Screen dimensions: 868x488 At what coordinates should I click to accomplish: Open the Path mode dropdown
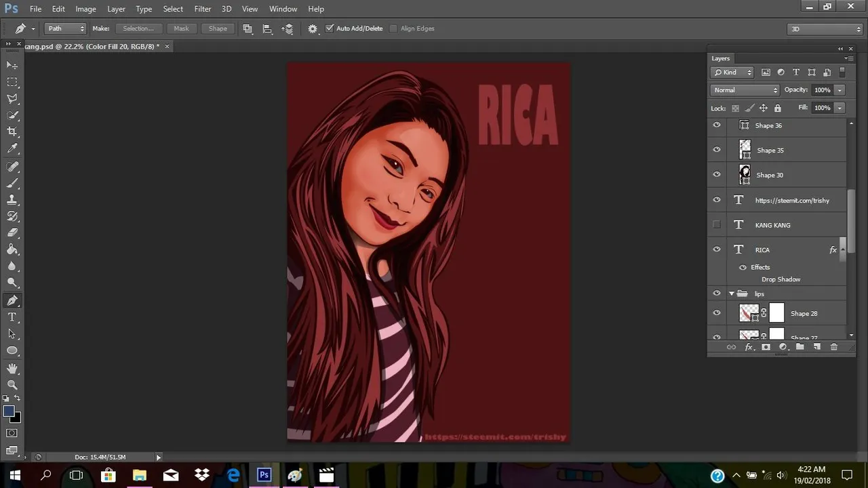pos(65,28)
